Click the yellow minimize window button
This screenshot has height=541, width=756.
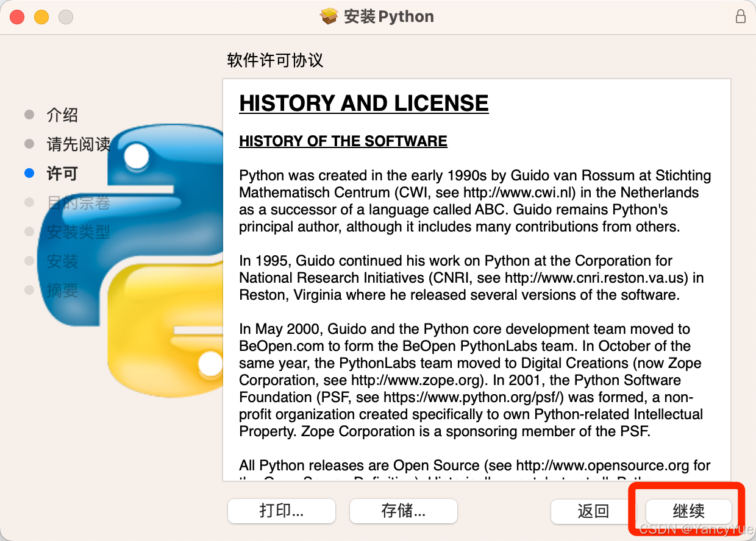coord(41,17)
